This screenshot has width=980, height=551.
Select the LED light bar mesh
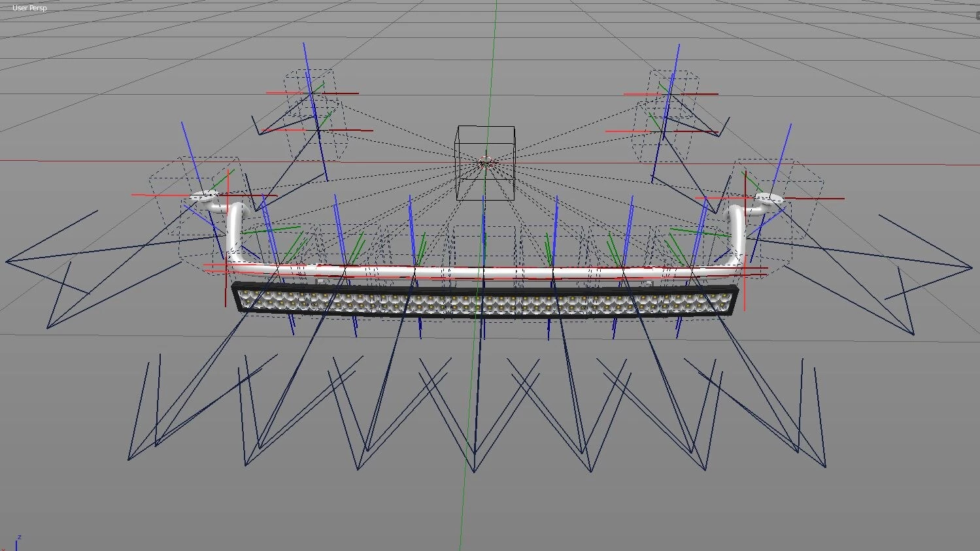[486, 302]
